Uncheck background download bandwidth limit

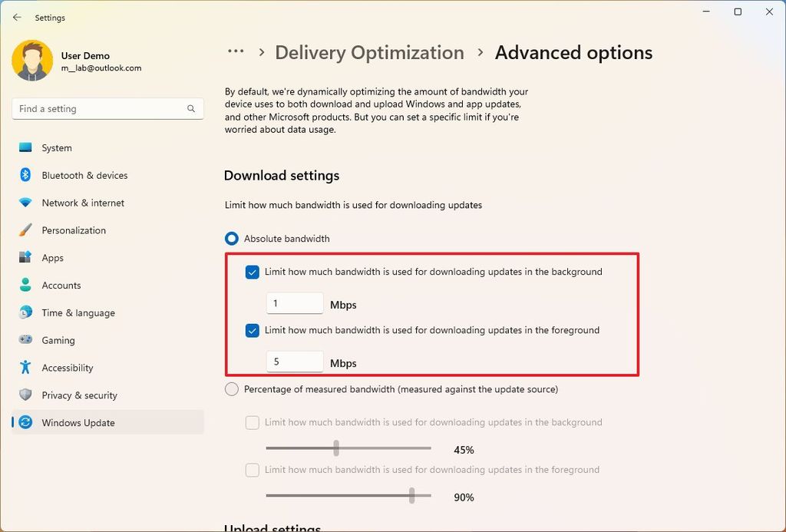[x=252, y=272]
